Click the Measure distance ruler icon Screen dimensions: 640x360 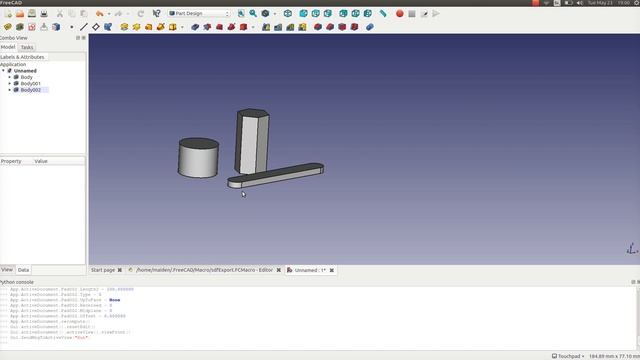383,13
